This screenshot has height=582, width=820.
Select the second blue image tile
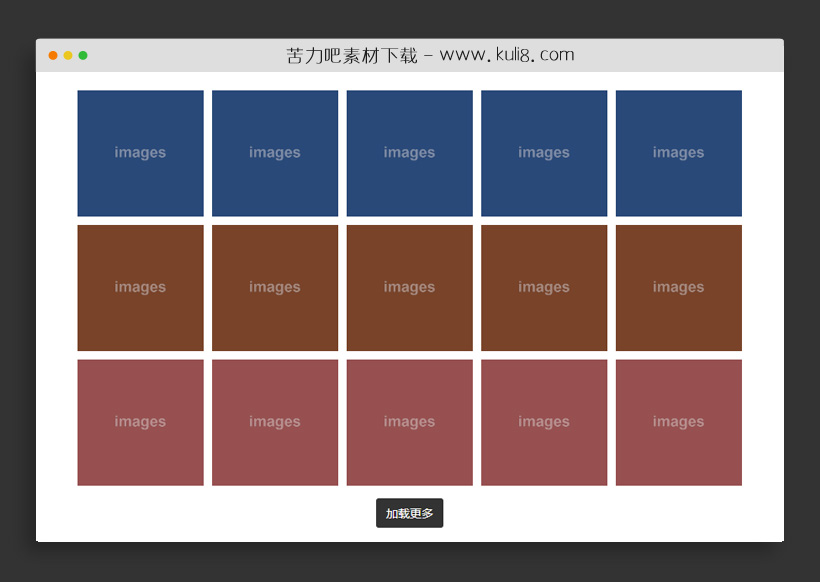click(x=275, y=153)
